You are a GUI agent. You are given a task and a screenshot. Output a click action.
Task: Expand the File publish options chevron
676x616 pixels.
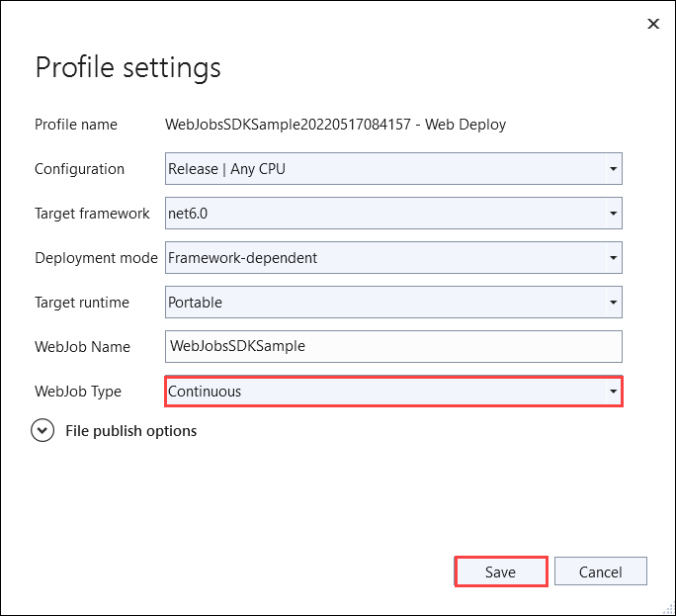click(x=42, y=431)
